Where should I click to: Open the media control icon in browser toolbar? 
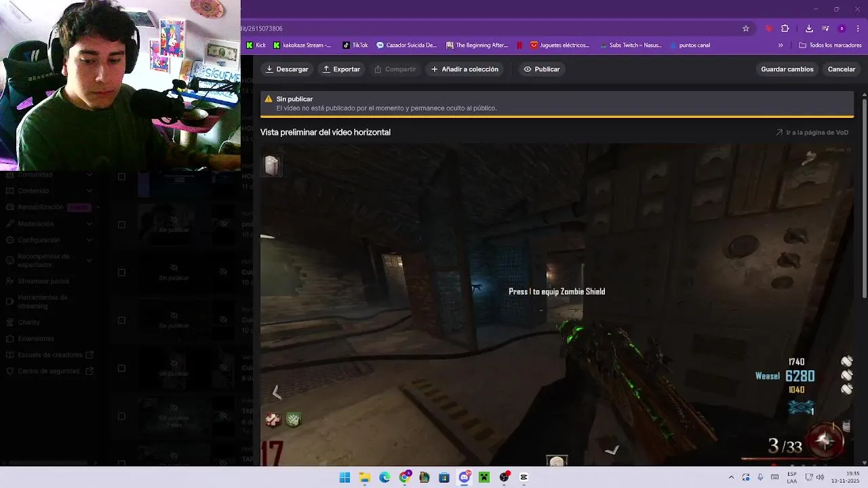click(825, 28)
